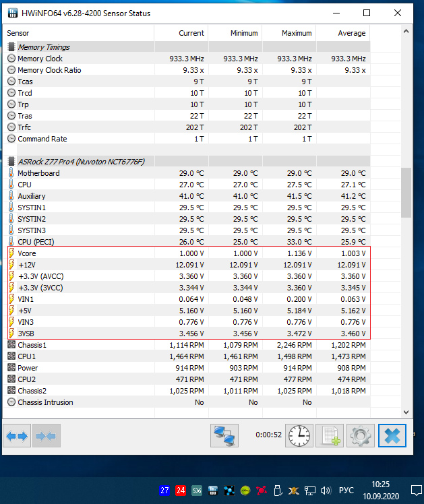Click the 0:00:52 elapsed time display
The height and width of the screenshot is (504, 424).
268,435
